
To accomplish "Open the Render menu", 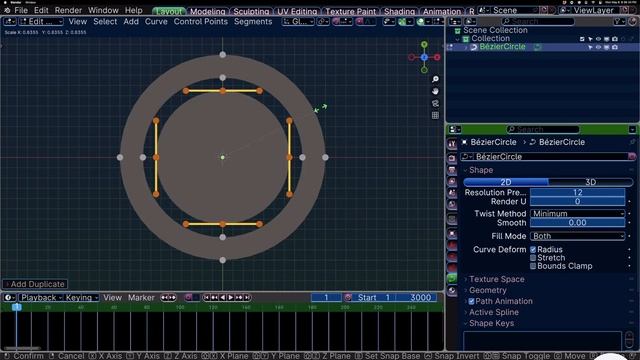I will (x=68, y=10).
